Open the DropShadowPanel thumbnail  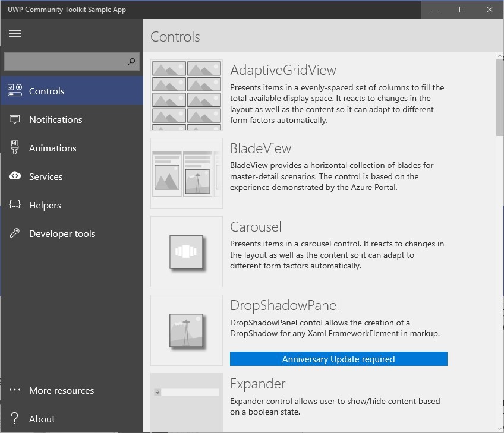coord(187,330)
